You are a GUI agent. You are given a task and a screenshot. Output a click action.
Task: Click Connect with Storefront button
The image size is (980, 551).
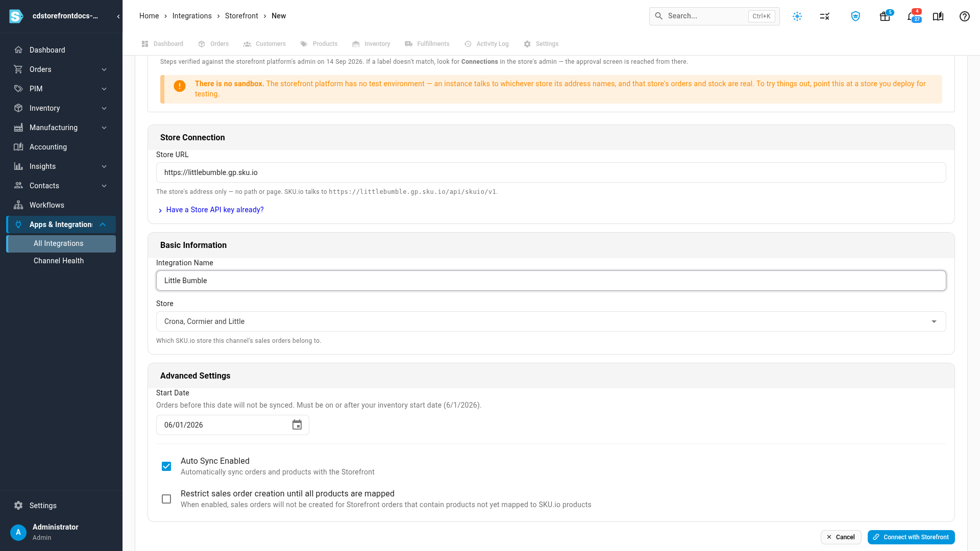coord(911,537)
